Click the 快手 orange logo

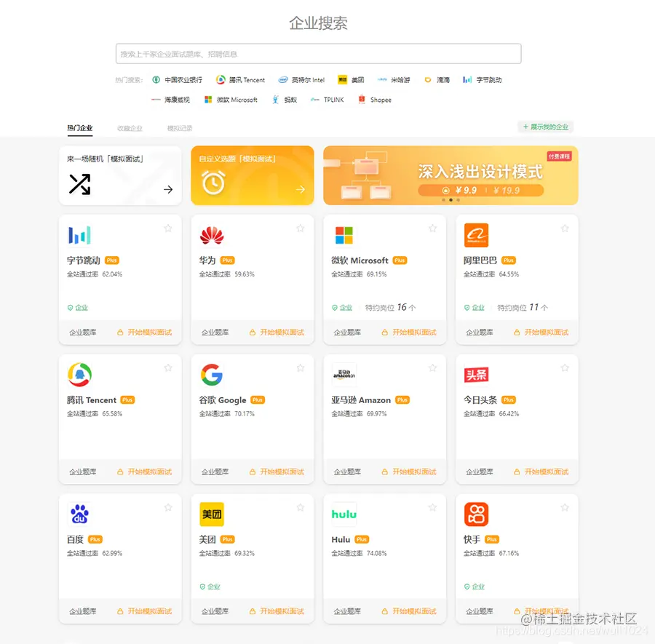coord(476,514)
